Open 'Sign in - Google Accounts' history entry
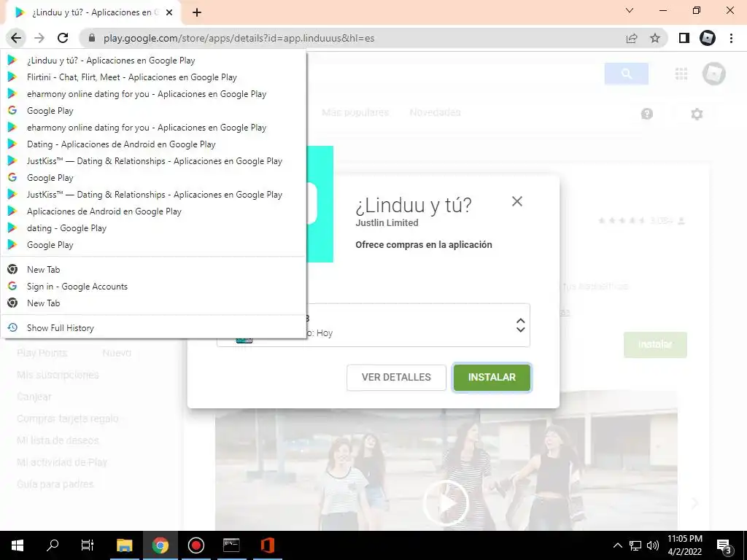 coord(153,286)
